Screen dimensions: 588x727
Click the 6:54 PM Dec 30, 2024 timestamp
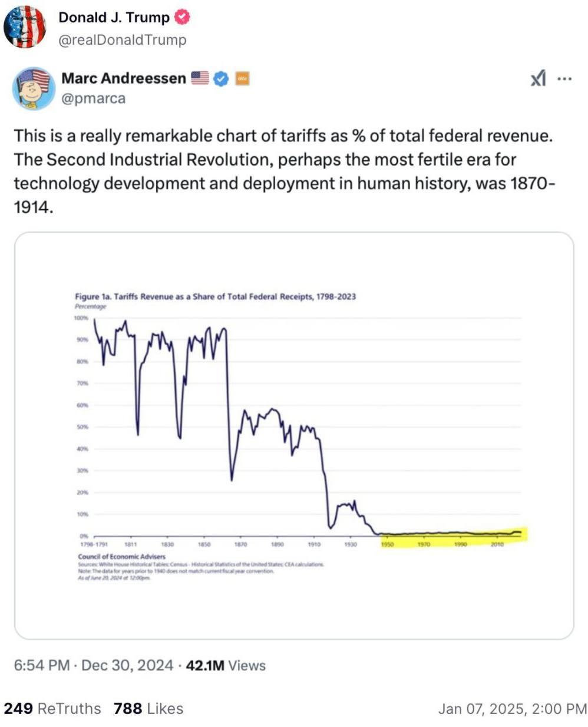pos(93,665)
